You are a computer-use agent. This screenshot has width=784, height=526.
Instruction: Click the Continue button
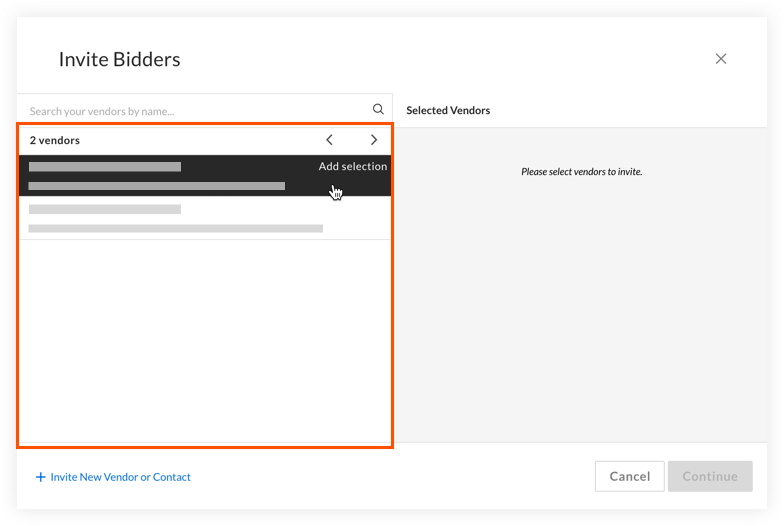click(710, 476)
